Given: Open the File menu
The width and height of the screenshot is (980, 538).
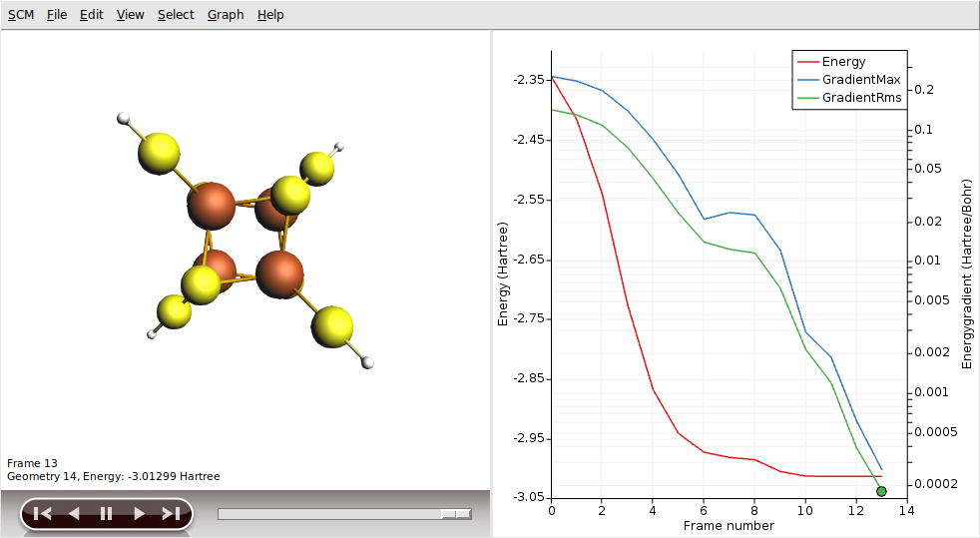Looking at the screenshot, I should tap(57, 15).
